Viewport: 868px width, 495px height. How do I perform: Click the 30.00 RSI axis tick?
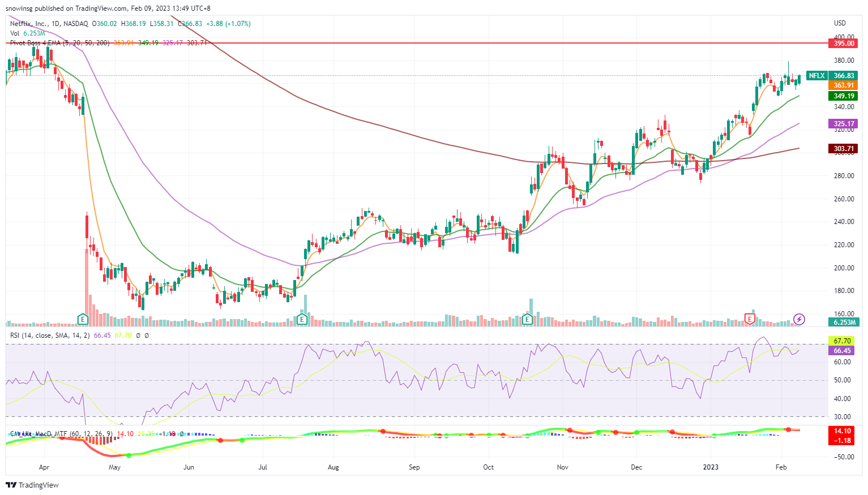point(842,417)
